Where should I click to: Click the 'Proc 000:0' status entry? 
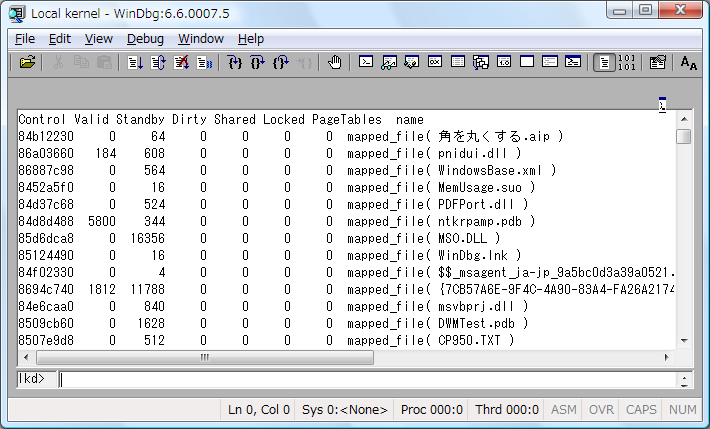pos(432,410)
